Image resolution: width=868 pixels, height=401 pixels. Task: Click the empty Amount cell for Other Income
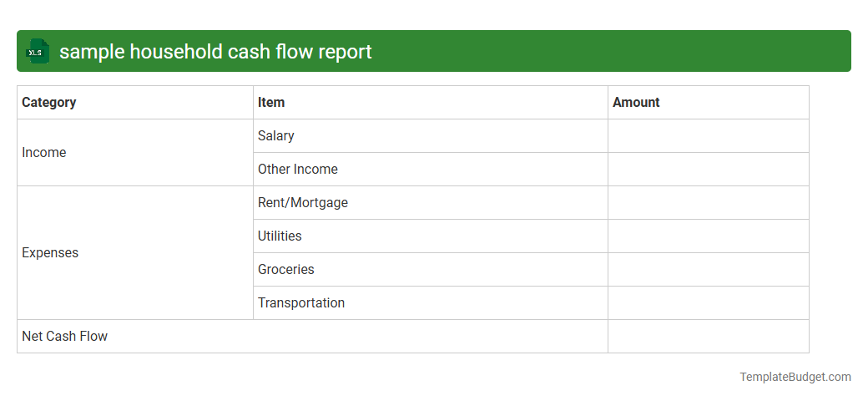[709, 169]
